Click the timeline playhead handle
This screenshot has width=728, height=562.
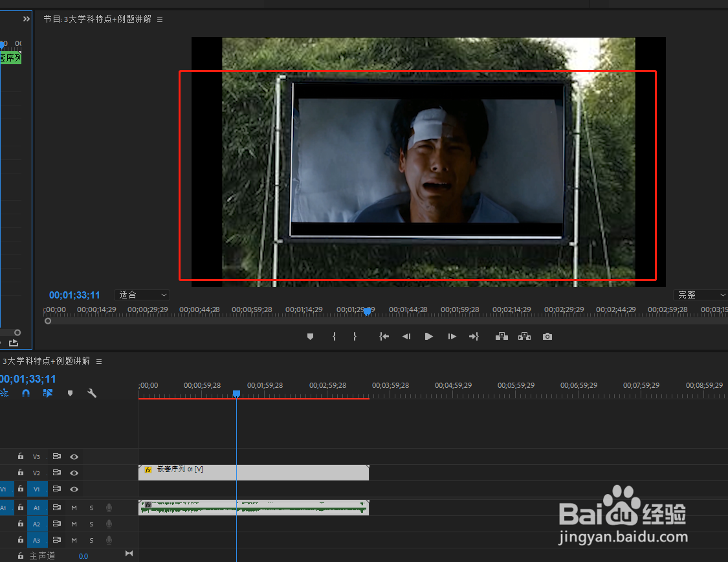tap(236, 394)
